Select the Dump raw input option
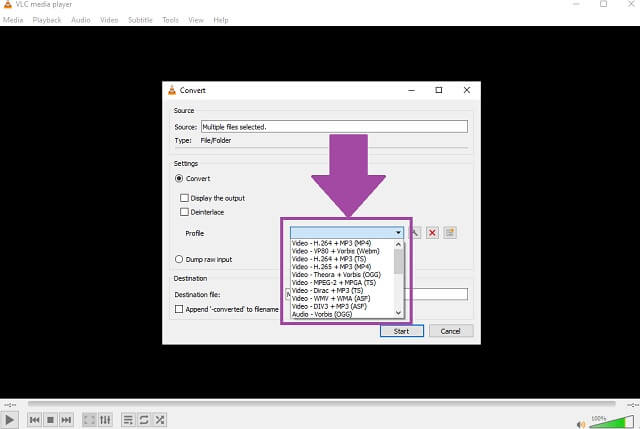The height and width of the screenshot is (429, 640). pos(179,259)
